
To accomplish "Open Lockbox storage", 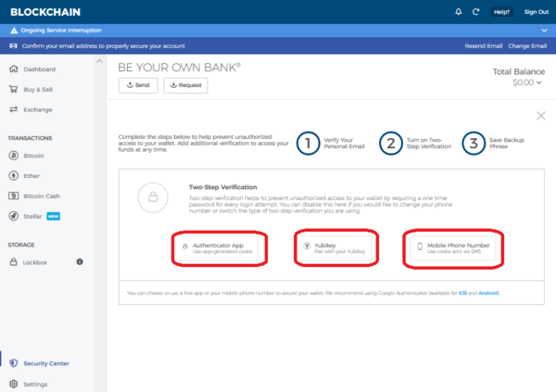I will pos(35,262).
